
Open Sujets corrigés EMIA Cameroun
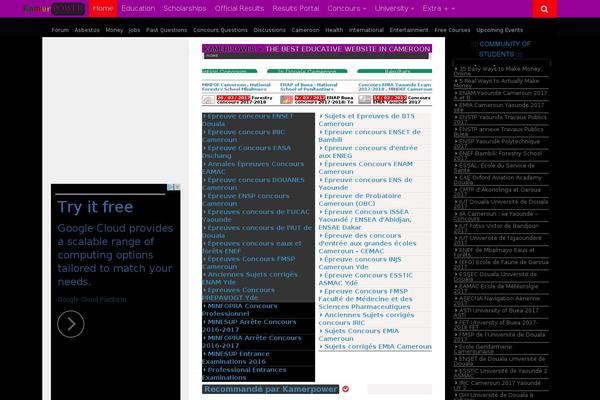click(375, 346)
